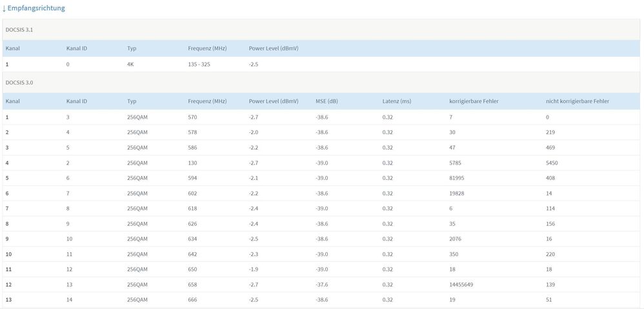
Task: Click the 4K type cell
Action: tap(130, 65)
